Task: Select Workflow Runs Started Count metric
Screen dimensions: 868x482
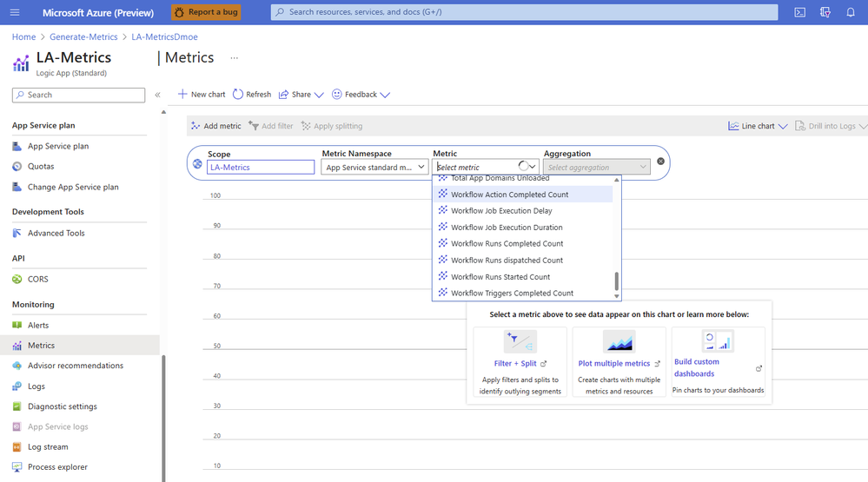Action: coord(522,277)
